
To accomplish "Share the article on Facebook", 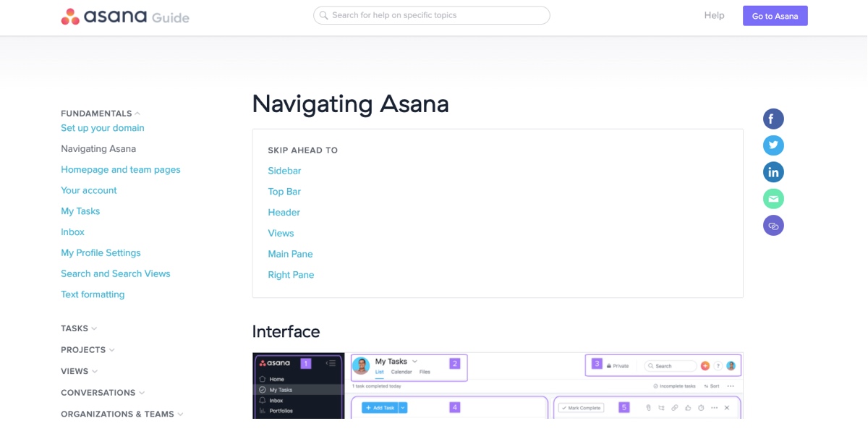I will coord(773,119).
